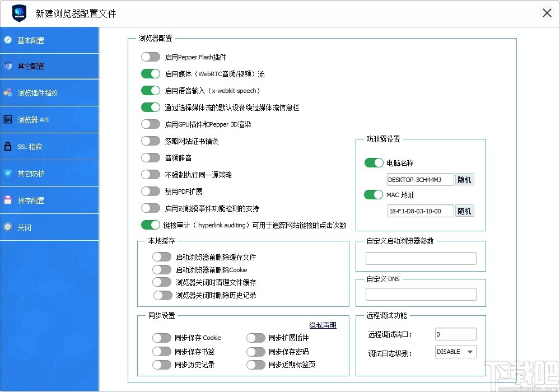560x392 pixels.
Task: Click the 关闭 power icon in sidebar
Action: [7, 227]
